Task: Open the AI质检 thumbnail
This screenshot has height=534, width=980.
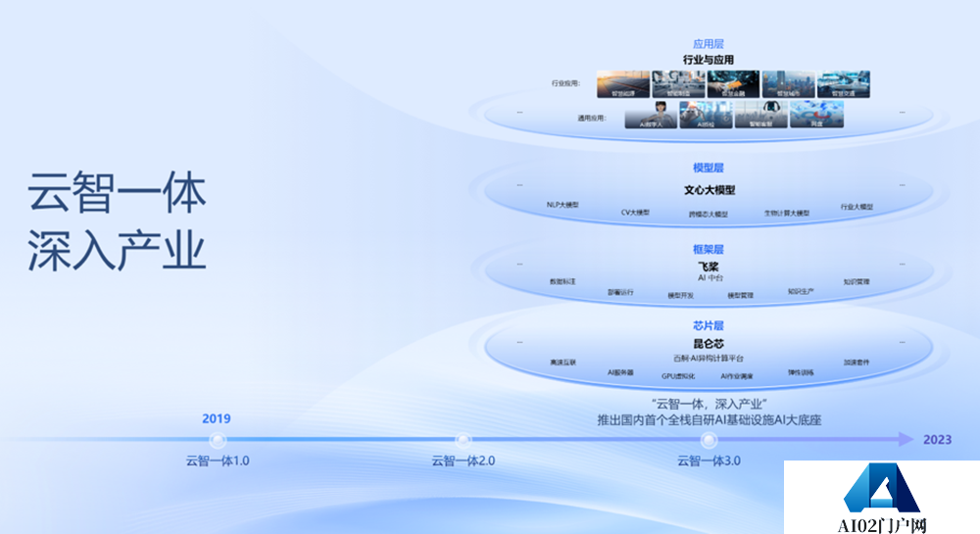Action: click(x=706, y=115)
